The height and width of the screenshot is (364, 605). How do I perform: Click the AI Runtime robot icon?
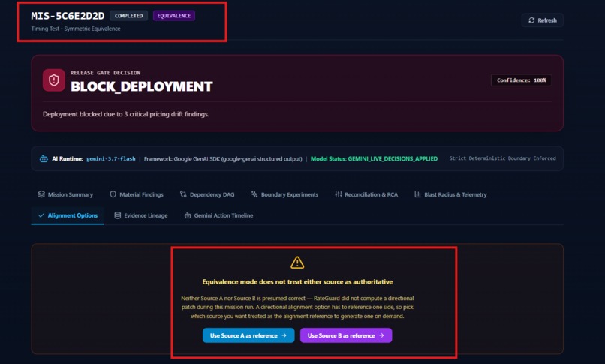pos(44,159)
